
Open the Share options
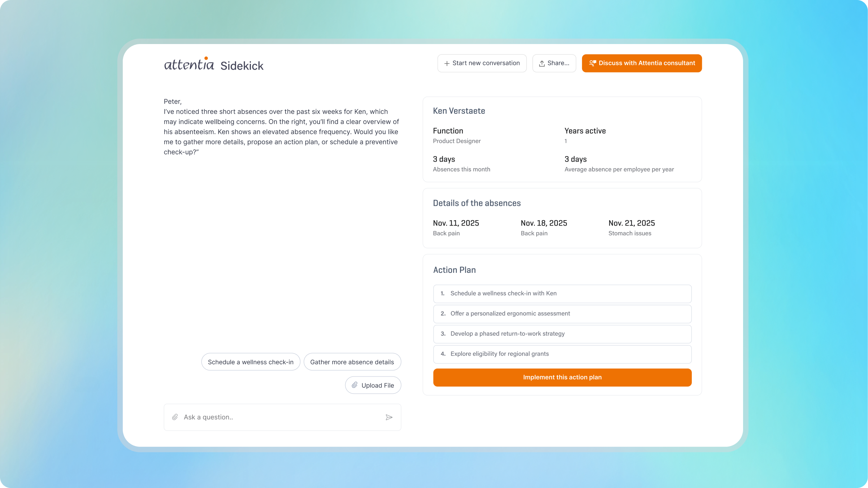pos(554,63)
